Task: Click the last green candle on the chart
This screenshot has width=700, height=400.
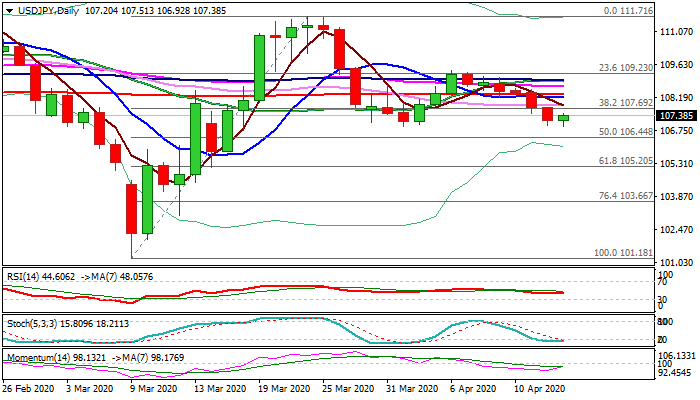Action: click(563, 118)
